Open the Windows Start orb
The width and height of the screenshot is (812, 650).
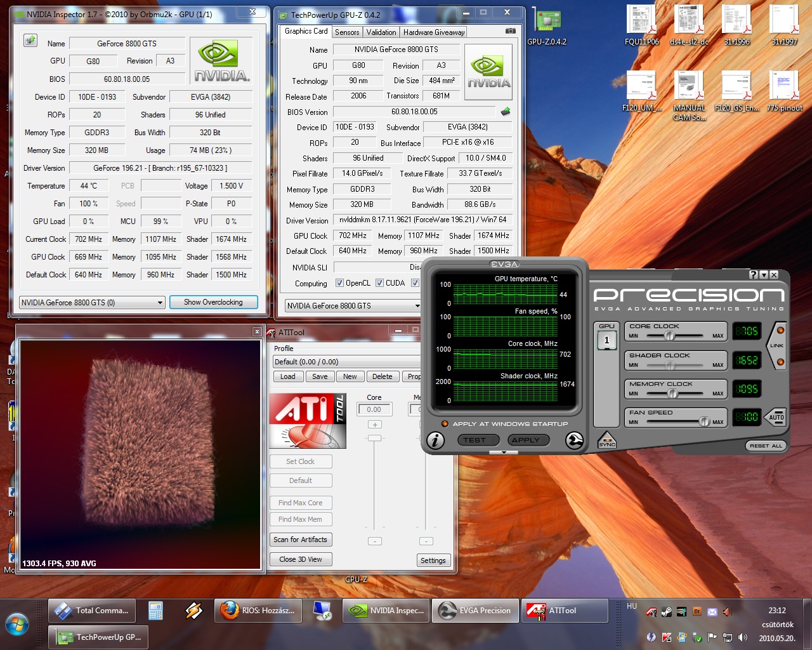pos(17,625)
